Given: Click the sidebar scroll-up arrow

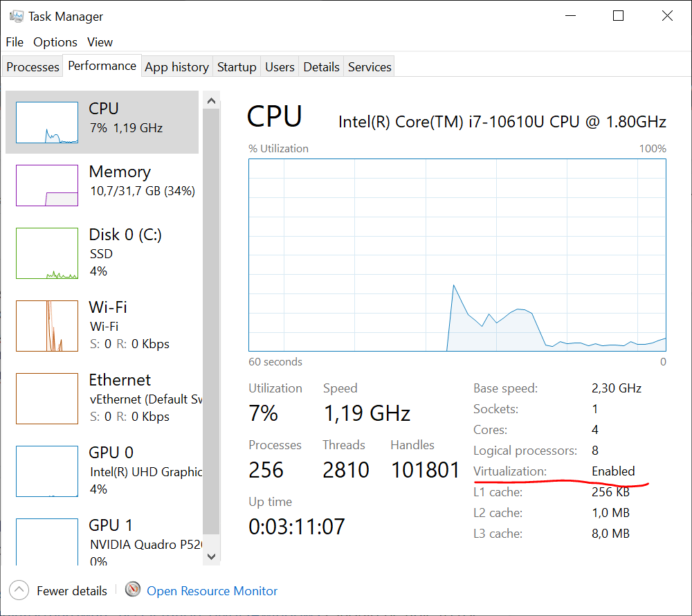Looking at the screenshot, I should tap(211, 100).
